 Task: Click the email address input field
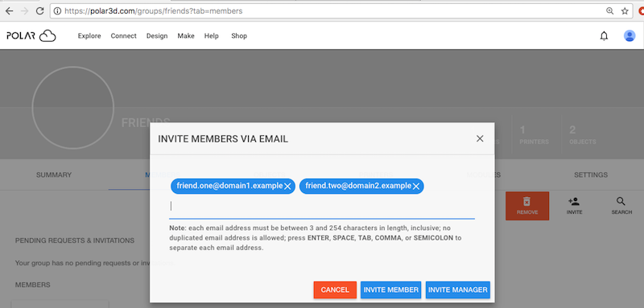tap(321, 207)
